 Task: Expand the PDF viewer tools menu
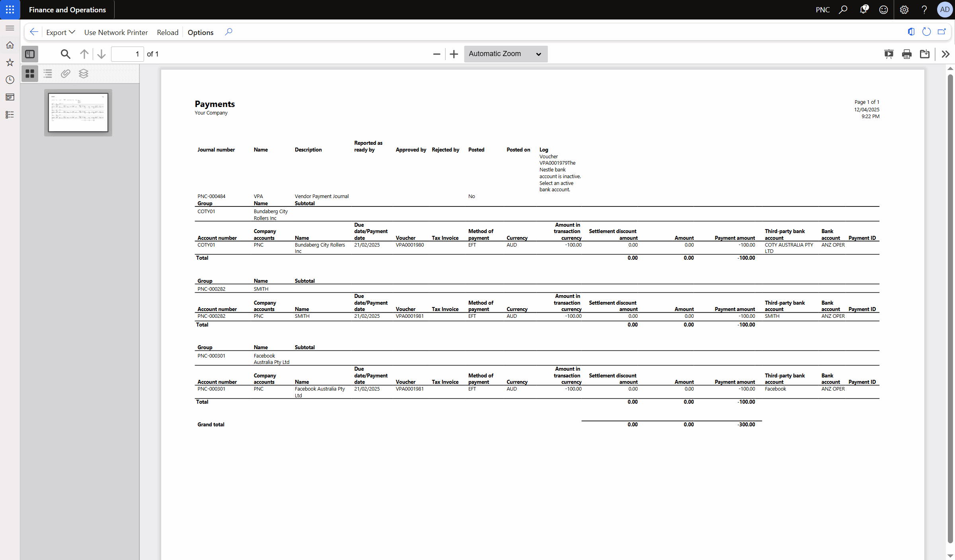click(946, 54)
